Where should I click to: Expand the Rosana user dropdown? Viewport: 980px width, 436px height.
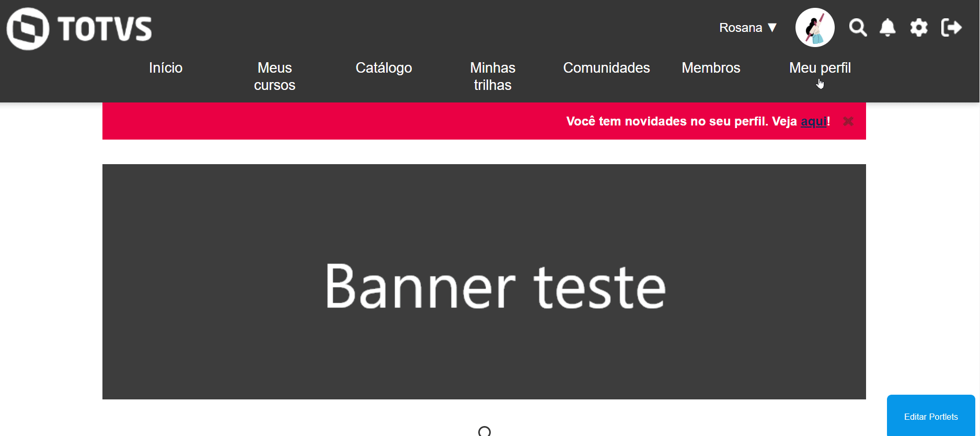tap(748, 28)
